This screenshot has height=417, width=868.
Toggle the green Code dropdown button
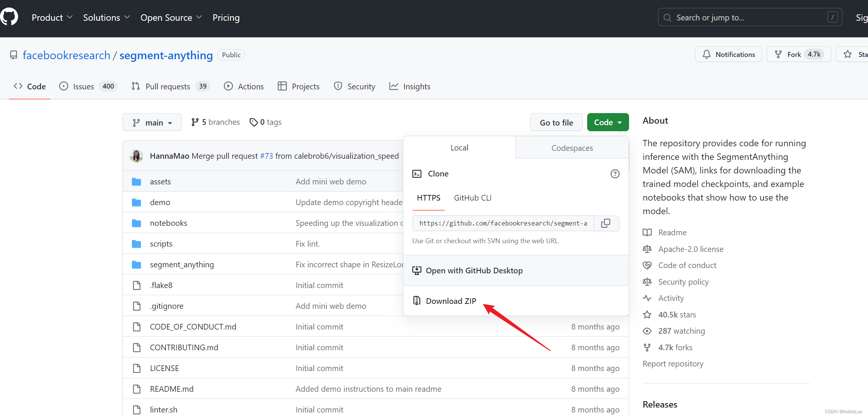608,123
